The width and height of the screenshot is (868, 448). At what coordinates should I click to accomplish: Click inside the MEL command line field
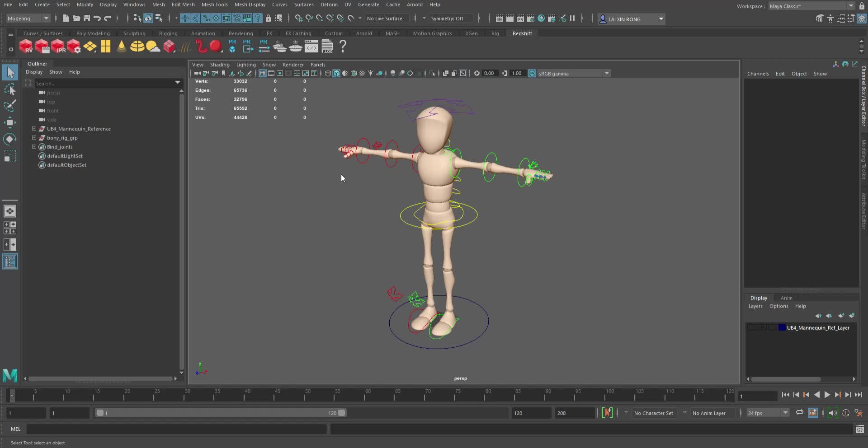176,429
